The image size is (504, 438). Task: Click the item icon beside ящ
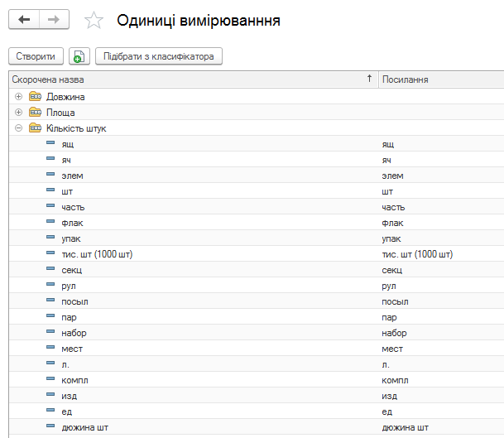pos(50,144)
